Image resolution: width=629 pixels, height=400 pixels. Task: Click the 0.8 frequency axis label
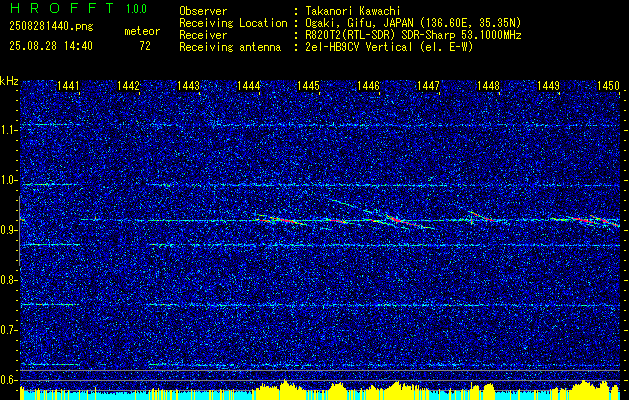[x=9, y=280]
